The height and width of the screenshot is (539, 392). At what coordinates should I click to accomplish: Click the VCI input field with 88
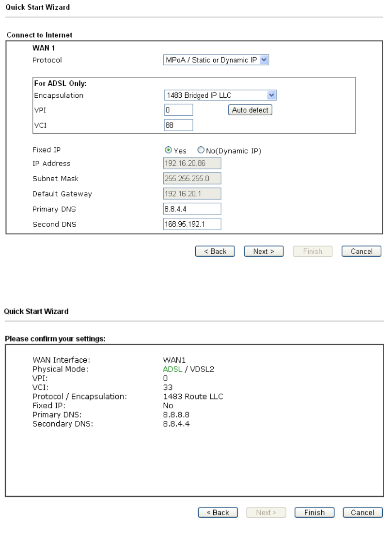pos(178,125)
